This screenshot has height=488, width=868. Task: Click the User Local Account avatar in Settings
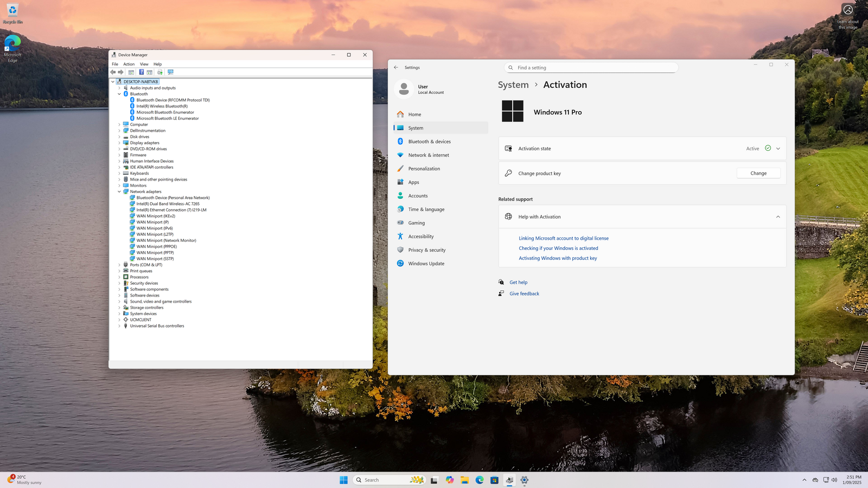pos(404,89)
